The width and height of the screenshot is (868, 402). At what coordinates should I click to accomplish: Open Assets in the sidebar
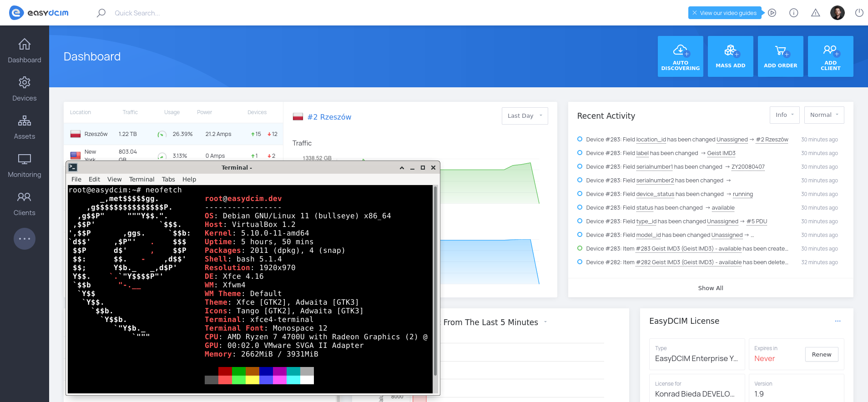[x=25, y=127]
